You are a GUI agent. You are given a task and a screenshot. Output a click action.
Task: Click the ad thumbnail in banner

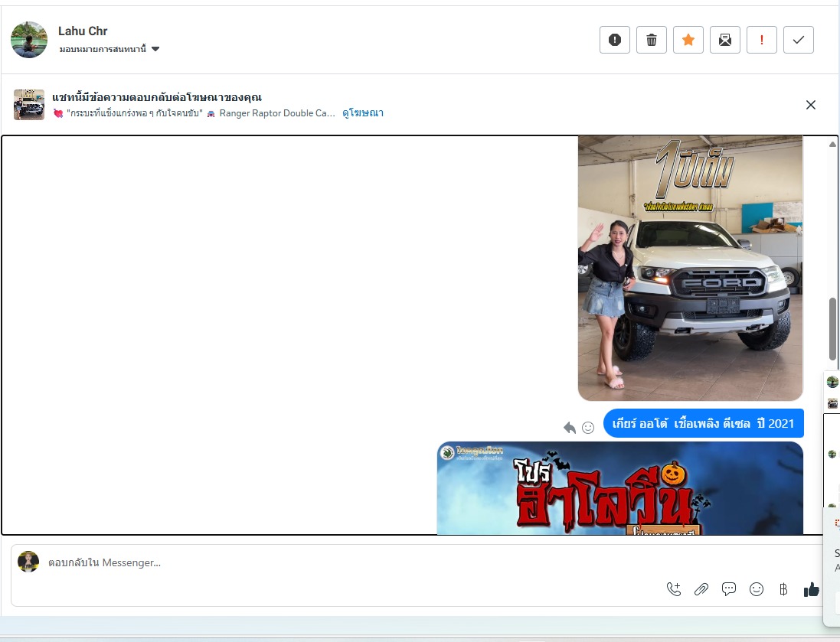pos(29,105)
